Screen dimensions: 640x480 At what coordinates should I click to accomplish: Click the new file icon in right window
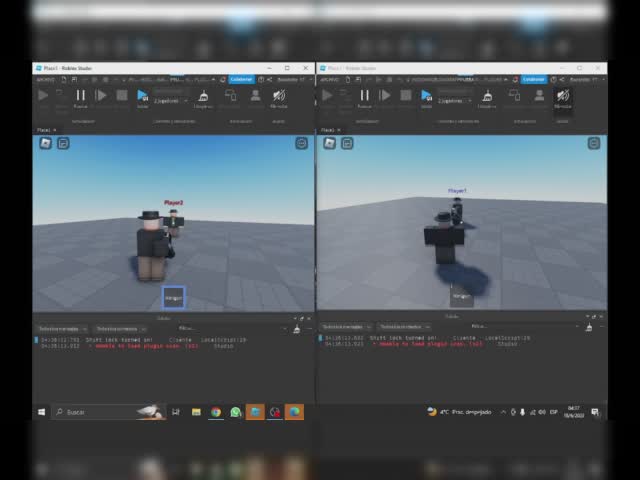[x=348, y=80]
